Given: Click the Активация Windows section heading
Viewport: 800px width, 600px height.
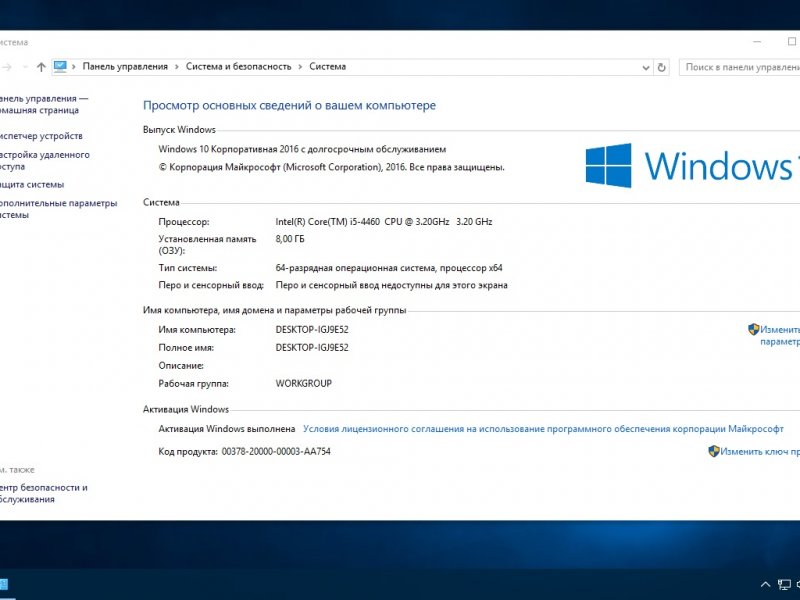Looking at the screenshot, I should [x=186, y=409].
